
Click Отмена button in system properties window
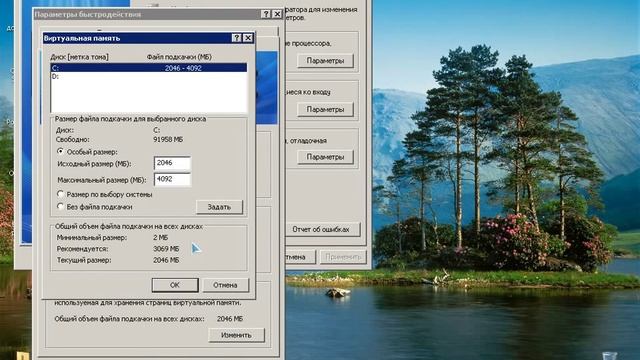pos(300,257)
